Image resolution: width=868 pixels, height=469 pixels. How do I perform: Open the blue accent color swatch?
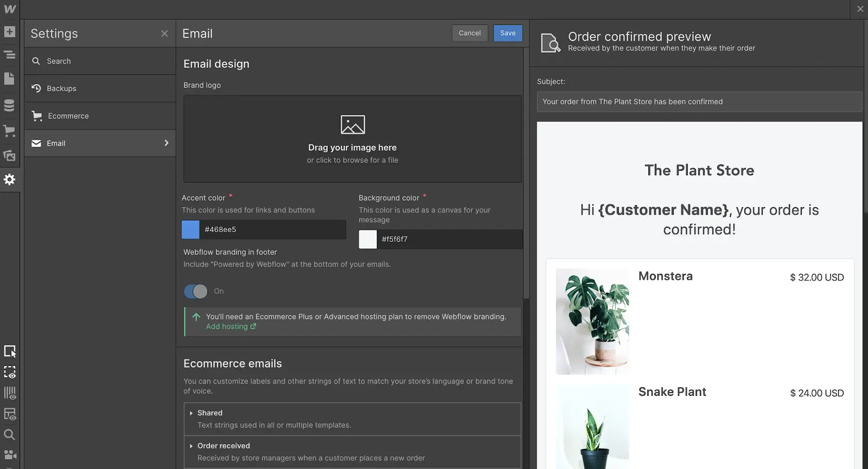coord(190,229)
